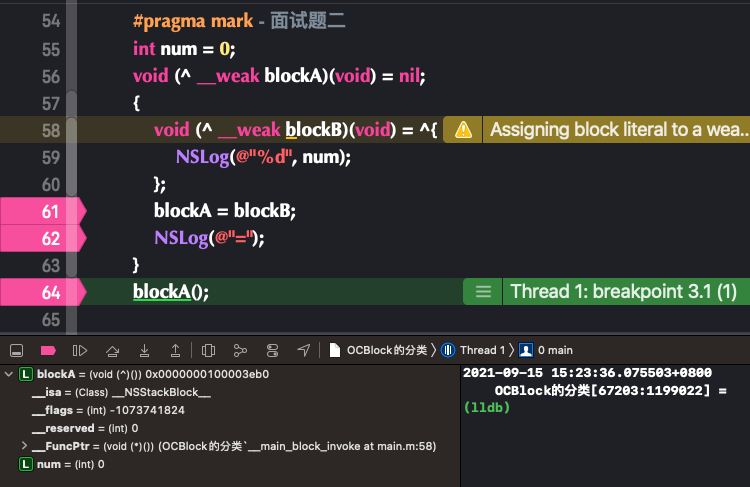Open Debug View Hierarchy
Screen dimensions: 750x487
pos(209,351)
